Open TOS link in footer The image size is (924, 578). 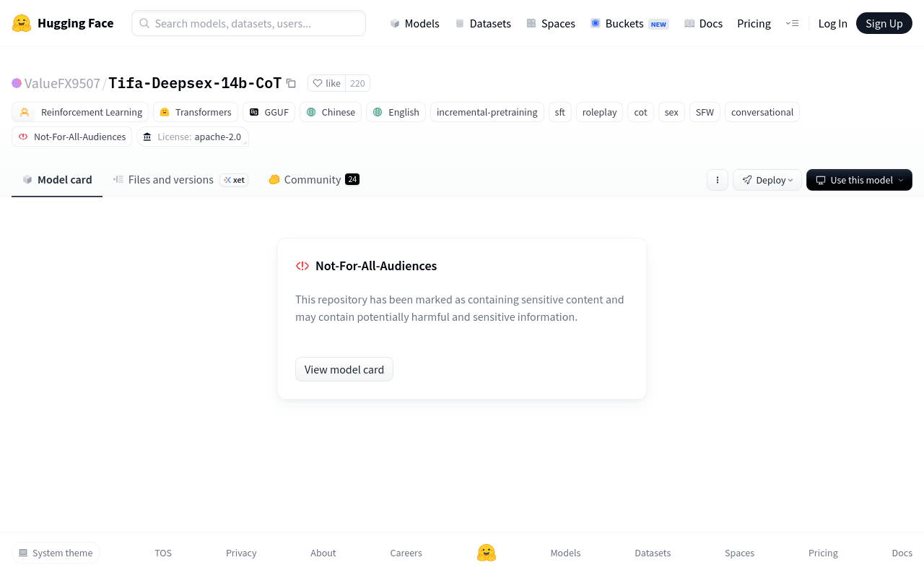pos(163,553)
